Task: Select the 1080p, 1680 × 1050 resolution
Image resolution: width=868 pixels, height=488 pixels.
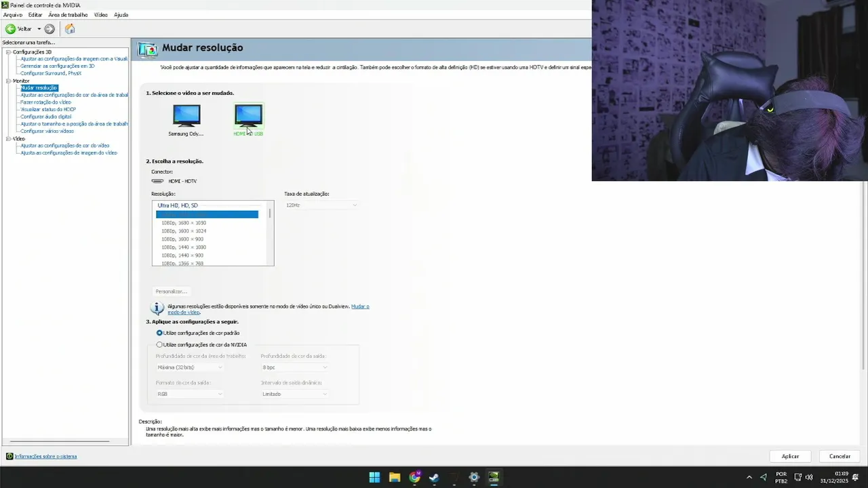Action: click(184, 223)
